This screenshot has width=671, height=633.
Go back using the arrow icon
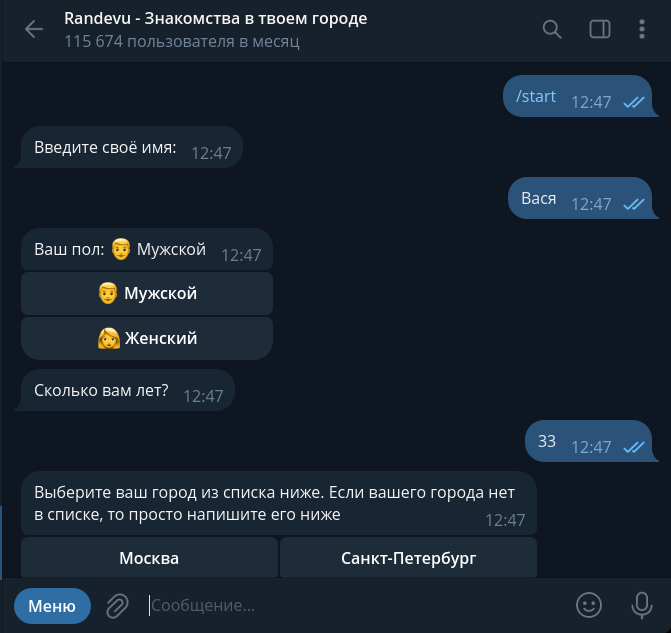pyautogui.click(x=34, y=29)
